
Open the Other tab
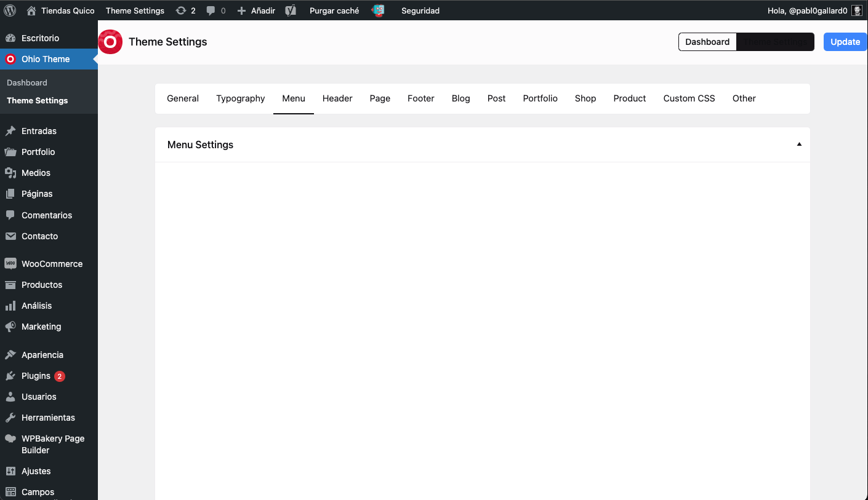pos(744,98)
